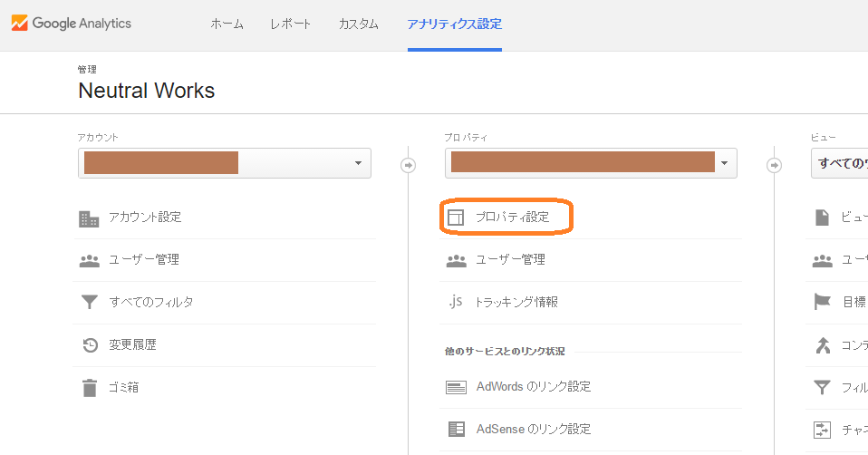Open the カスタム tab
The image size is (868, 455).
pos(358,24)
